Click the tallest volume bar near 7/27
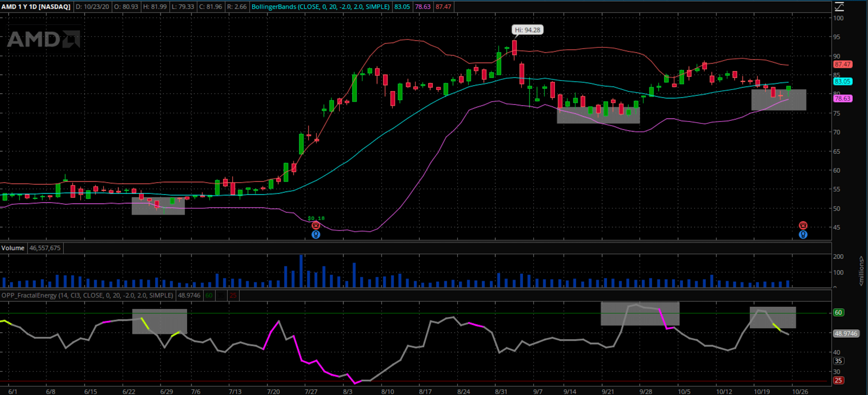Viewport: 868px width, 395px height. 301,270
